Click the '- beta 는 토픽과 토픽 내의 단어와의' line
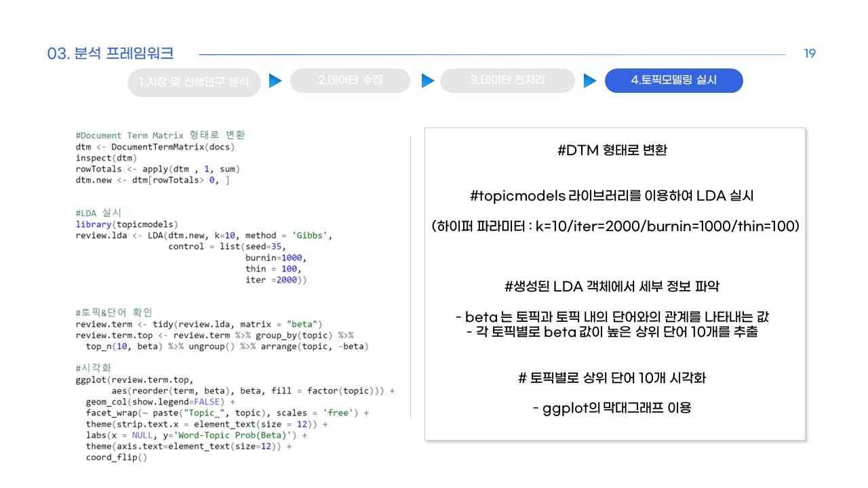 tap(612, 317)
